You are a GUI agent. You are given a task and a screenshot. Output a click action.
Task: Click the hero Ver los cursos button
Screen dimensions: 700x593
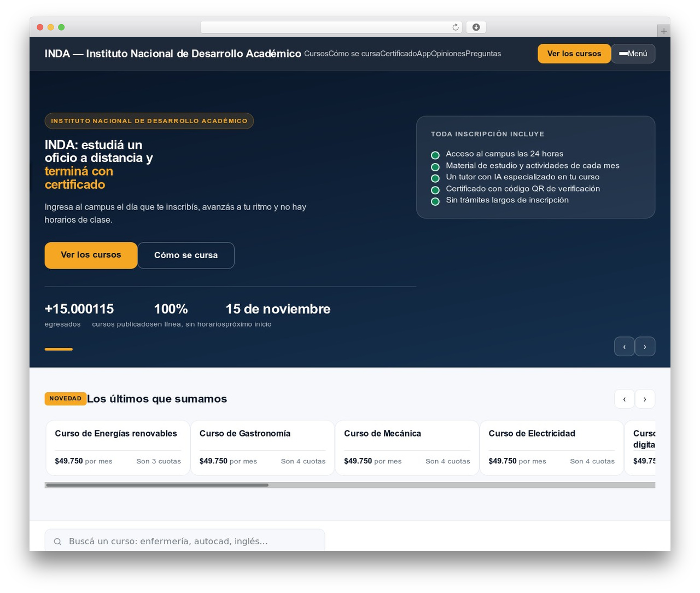(x=91, y=255)
